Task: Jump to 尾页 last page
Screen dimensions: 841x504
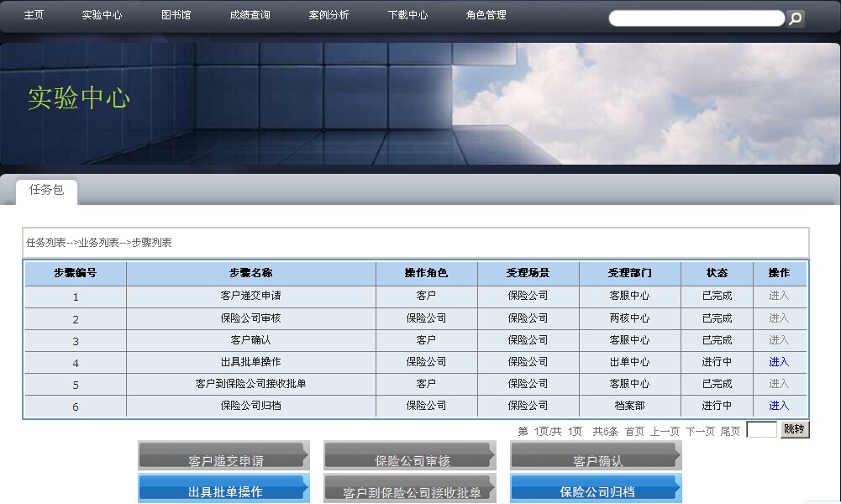Action: (x=730, y=431)
